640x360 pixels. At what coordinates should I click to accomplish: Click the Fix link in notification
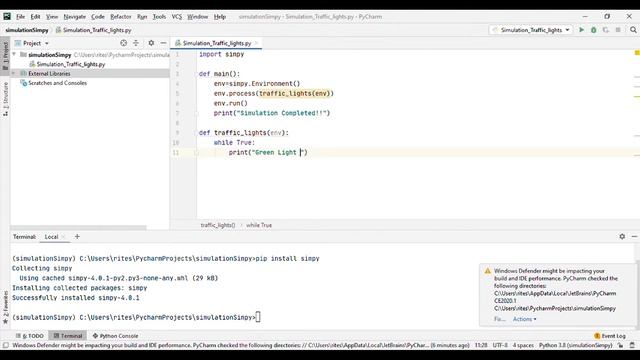[500, 319]
